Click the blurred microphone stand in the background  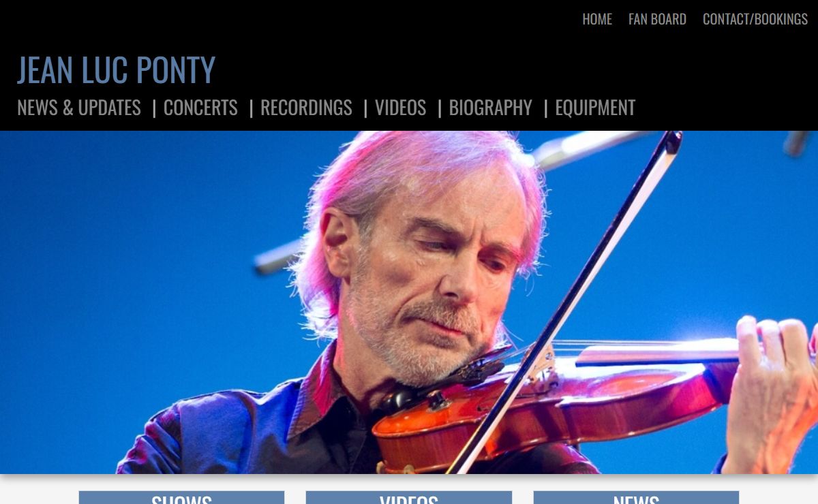click(279, 257)
